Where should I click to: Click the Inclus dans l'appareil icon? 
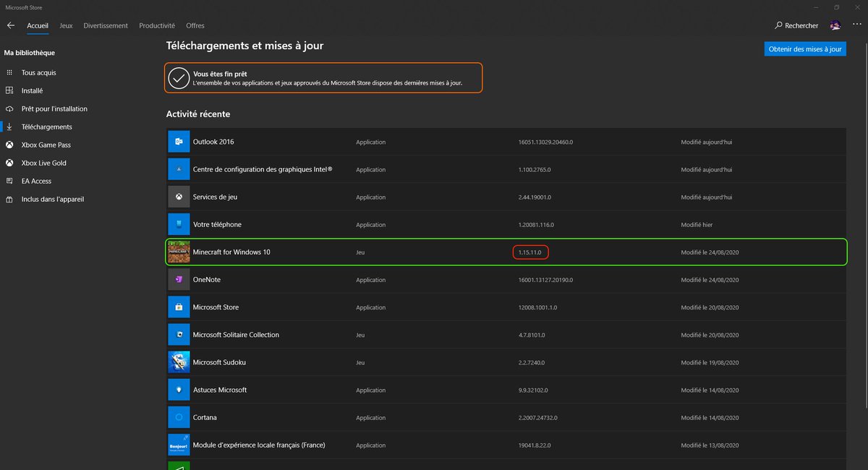pos(9,199)
